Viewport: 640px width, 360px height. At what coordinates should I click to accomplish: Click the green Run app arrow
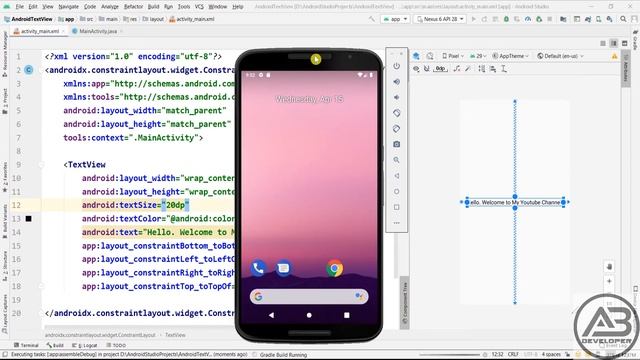tap(473, 19)
